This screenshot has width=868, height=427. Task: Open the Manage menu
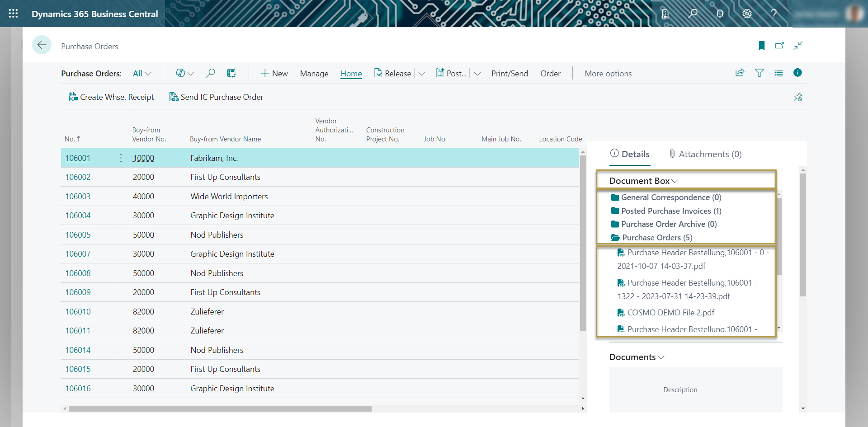(x=314, y=74)
